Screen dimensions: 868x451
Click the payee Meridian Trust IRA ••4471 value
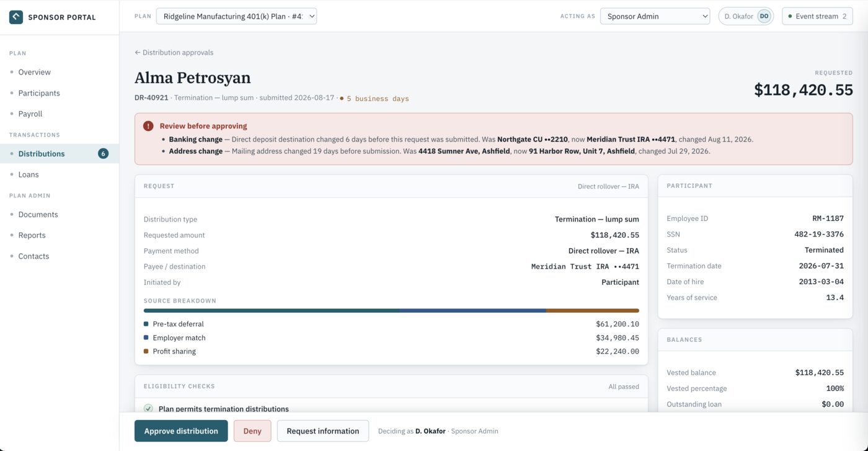click(585, 266)
